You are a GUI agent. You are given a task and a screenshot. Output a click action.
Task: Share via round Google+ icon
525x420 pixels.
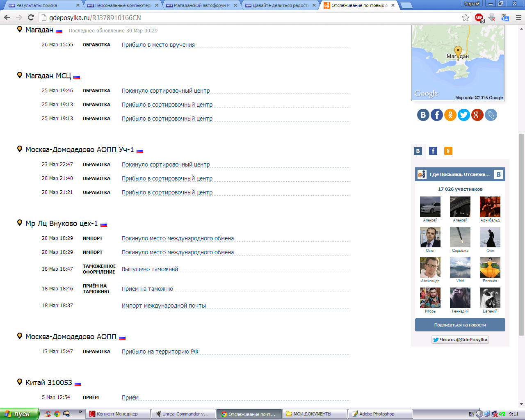(477, 115)
